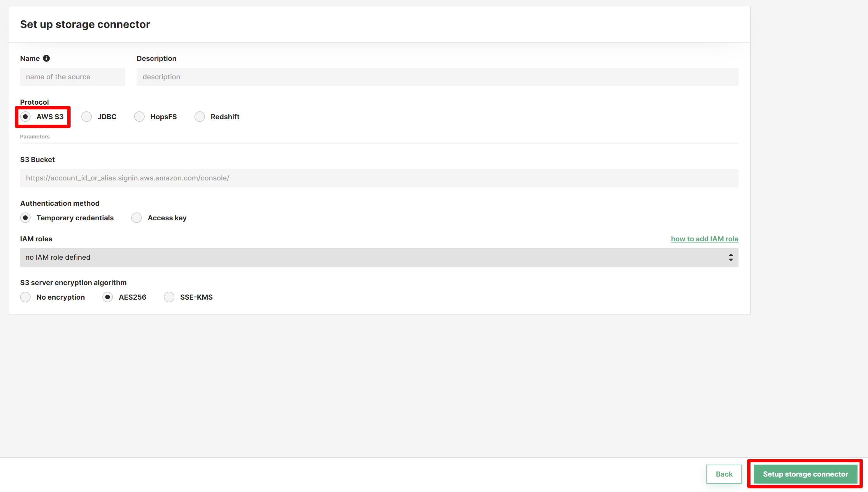The width and height of the screenshot is (868, 492).
Task: Click the HopsFS protocol icon
Action: [139, 116]
